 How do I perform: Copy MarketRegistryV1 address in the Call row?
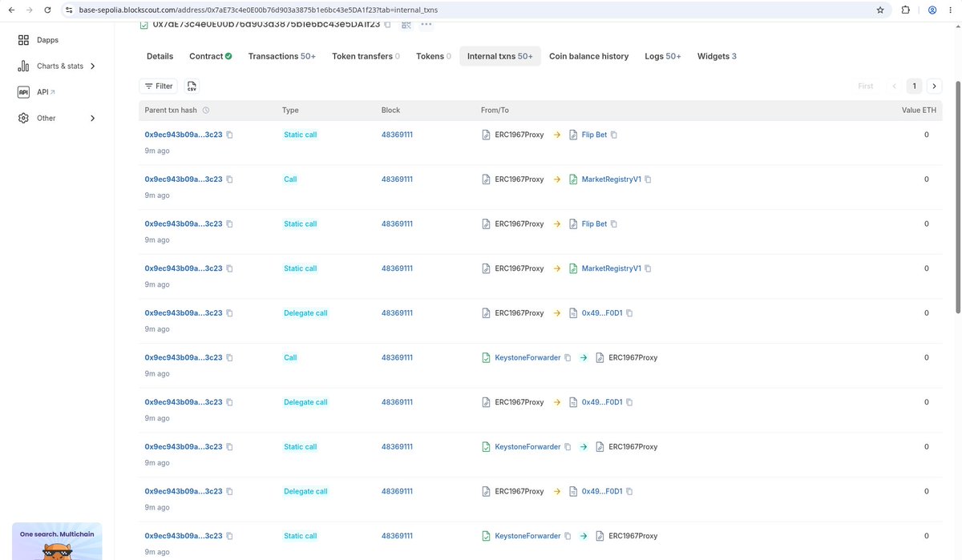pyautogui.click(x=648, y=179)
